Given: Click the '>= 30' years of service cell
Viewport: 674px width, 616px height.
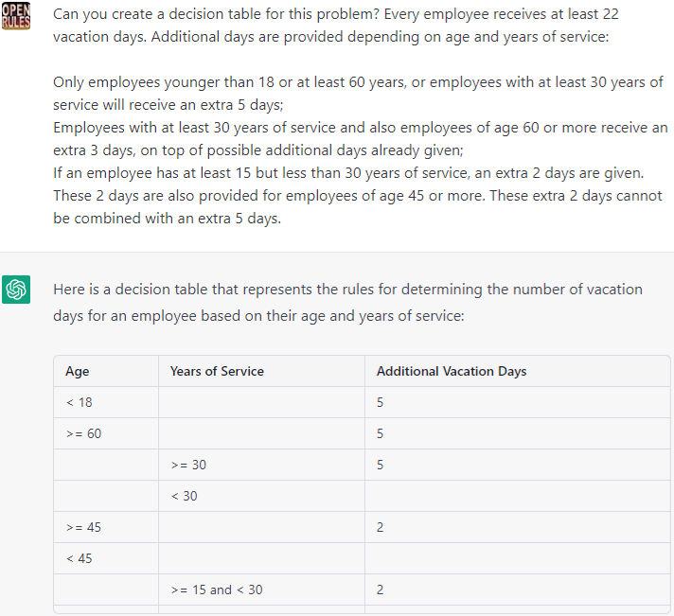Looking at the screenshot, I should (x=188, y=466).
